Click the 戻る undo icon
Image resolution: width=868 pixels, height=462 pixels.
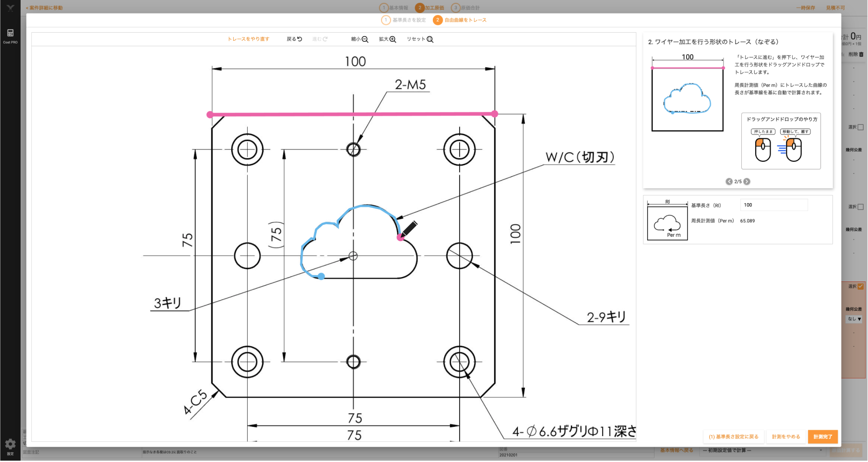(299, 39)
